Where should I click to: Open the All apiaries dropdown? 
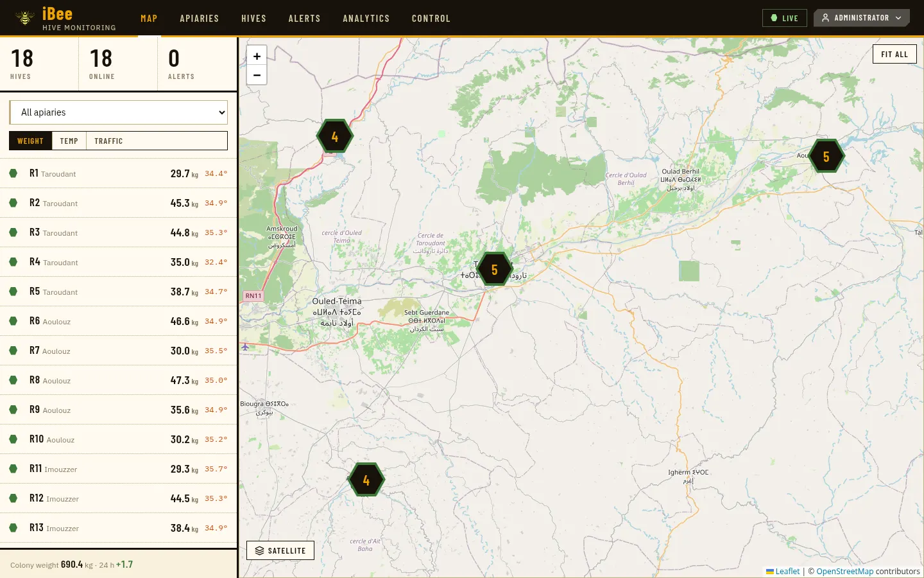119,112
